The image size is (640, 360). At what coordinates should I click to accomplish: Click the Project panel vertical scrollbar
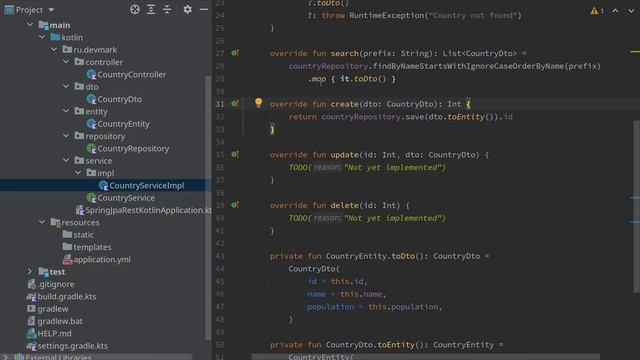point(208,208)
